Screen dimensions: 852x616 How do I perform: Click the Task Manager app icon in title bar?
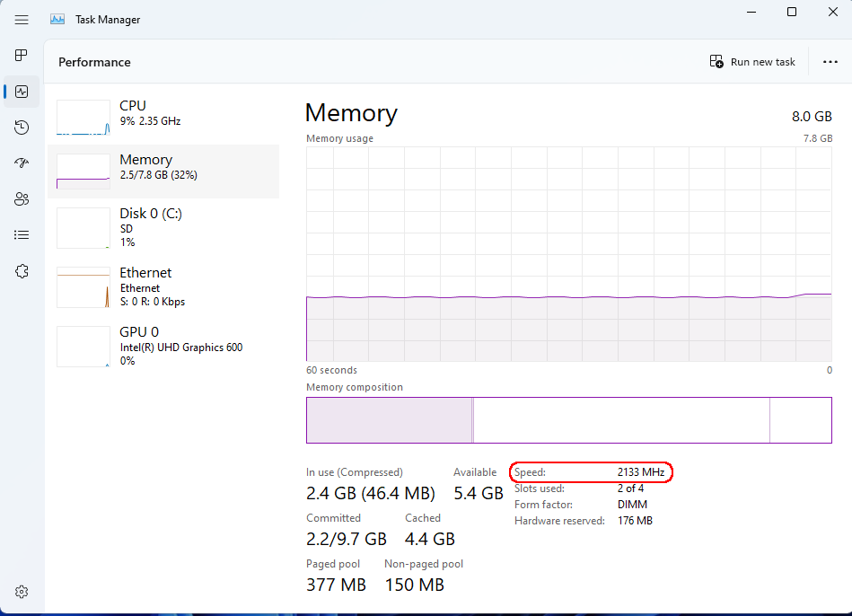(57, 20)
